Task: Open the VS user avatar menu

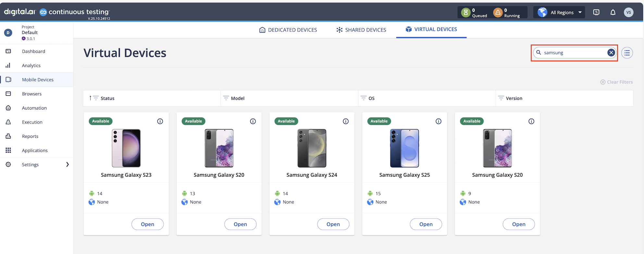Action: (x=628, y=12)
